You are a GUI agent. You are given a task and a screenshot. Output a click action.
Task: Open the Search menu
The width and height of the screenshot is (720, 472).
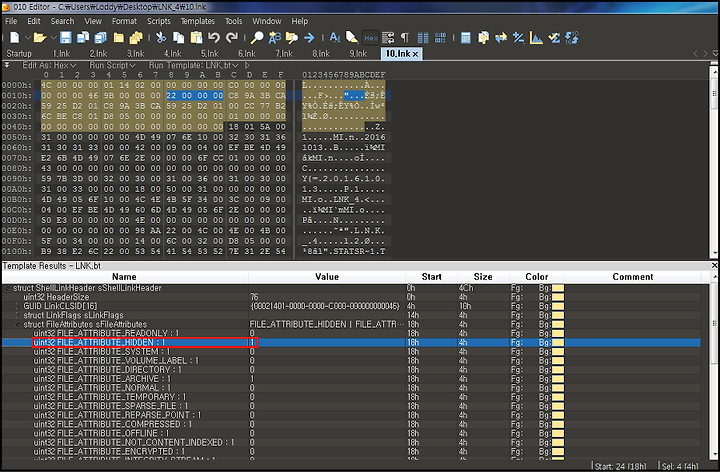pos(62,21)
